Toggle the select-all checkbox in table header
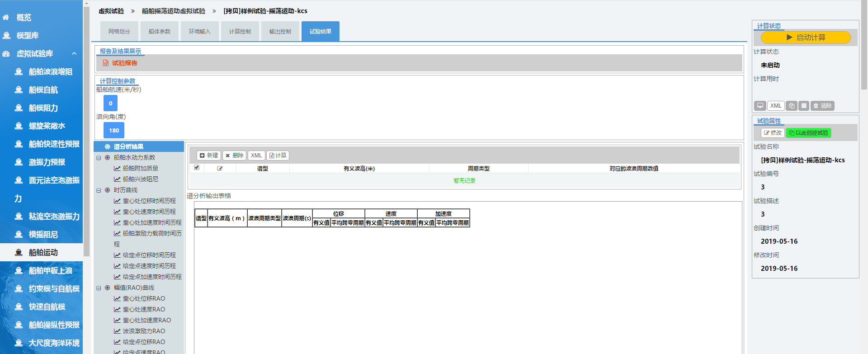This screenshot has width=868, height=354. (x=197, y=168)
